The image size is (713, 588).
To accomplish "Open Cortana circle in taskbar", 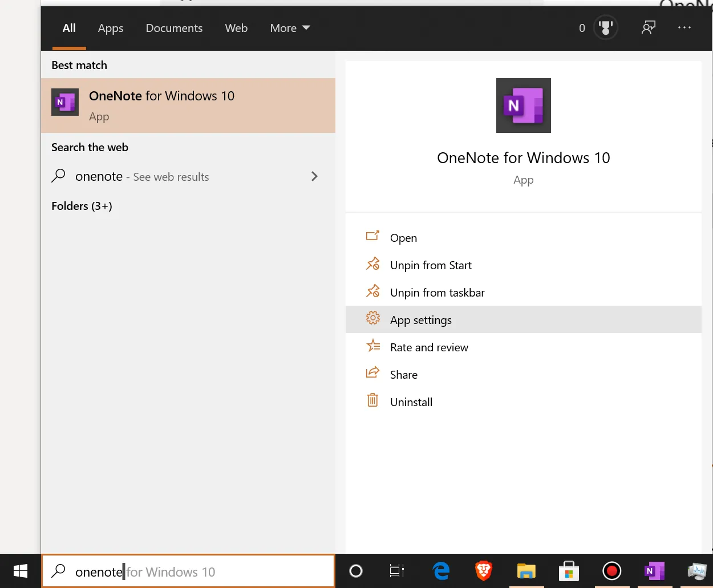I will click(x=356, y=571).
